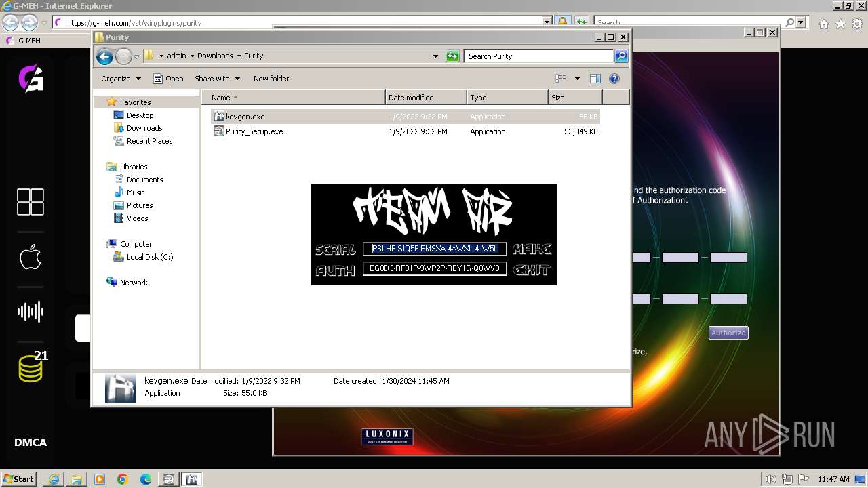
Task: Select the SERIAL code field in keygen
Action: click(435, 249)
